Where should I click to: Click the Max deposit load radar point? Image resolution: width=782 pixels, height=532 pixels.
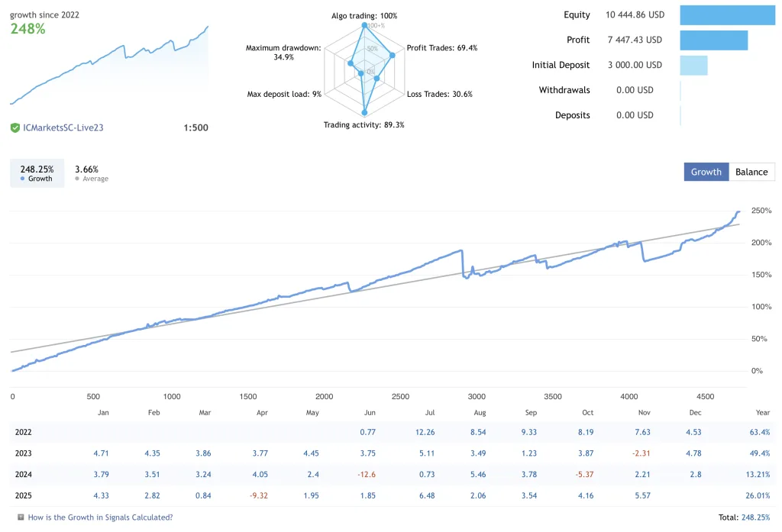tap(361, 74)
